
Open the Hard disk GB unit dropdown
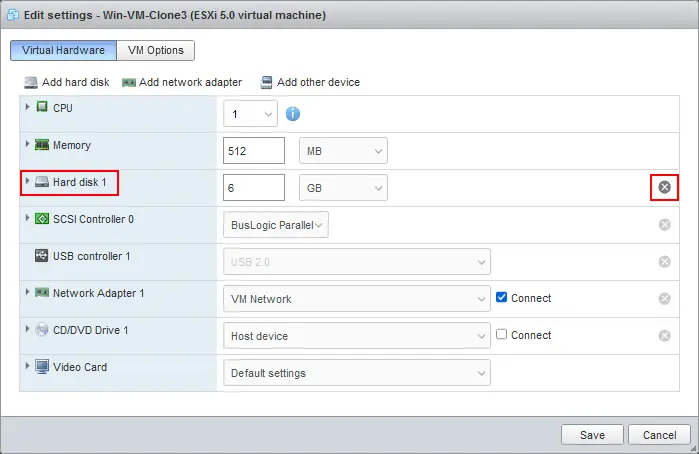[343, 188]
